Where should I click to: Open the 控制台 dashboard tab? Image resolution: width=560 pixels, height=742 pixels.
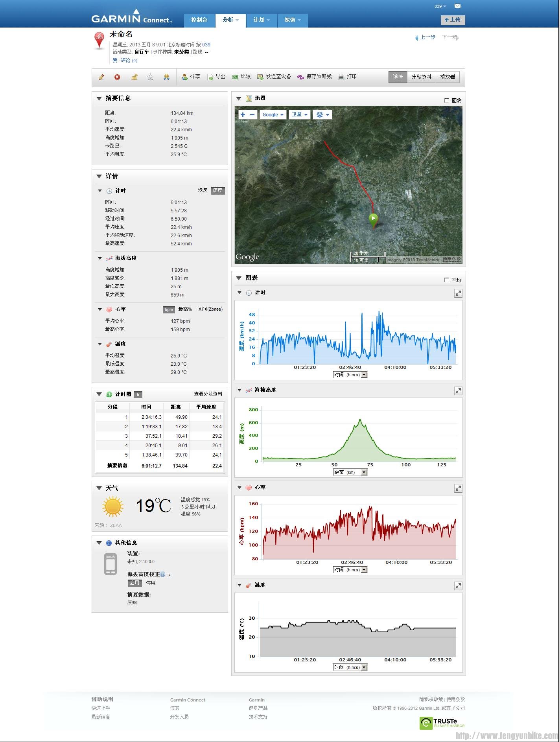[199, 20]
